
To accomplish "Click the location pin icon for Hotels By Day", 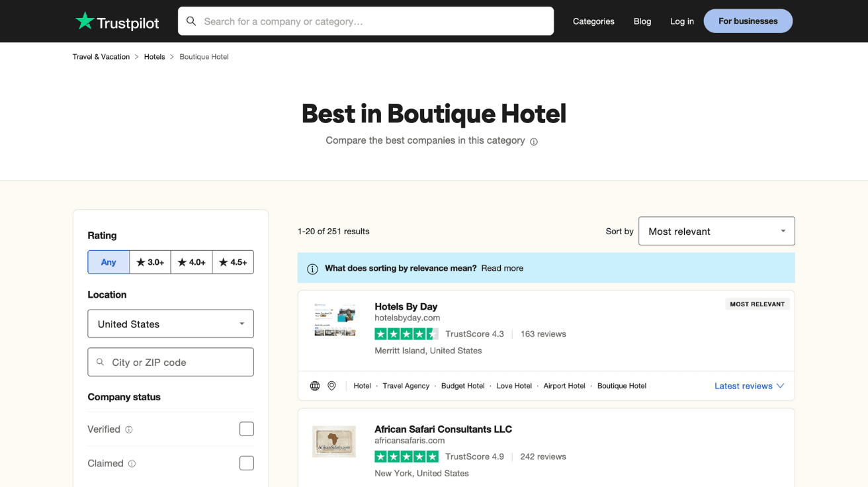I will pos(332,386).
